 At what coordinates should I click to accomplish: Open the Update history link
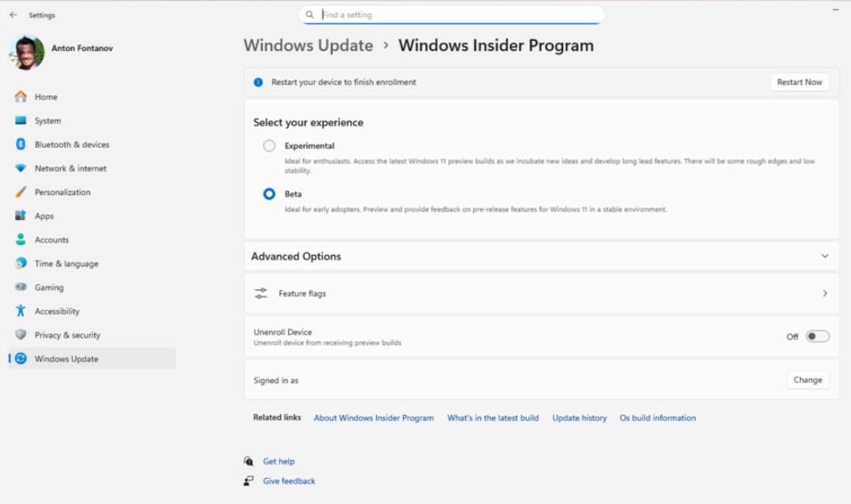tap(579, 417)
